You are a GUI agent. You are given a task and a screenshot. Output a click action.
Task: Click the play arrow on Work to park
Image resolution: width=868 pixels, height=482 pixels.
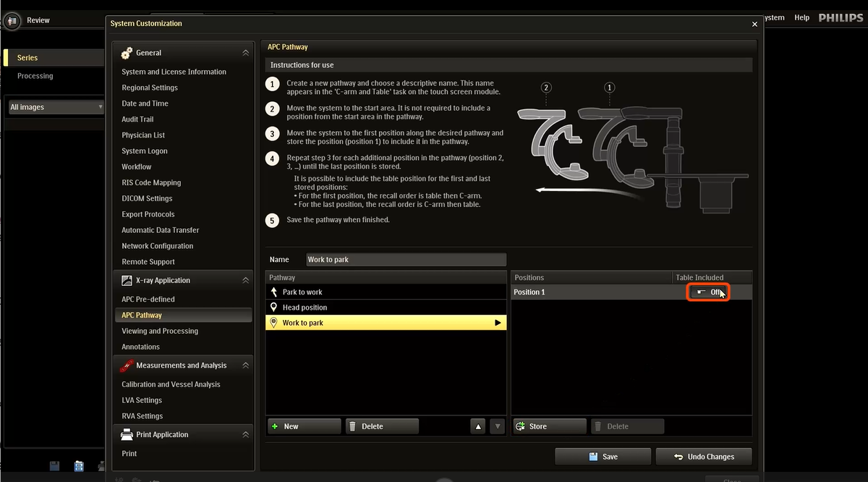coord(498,323)
